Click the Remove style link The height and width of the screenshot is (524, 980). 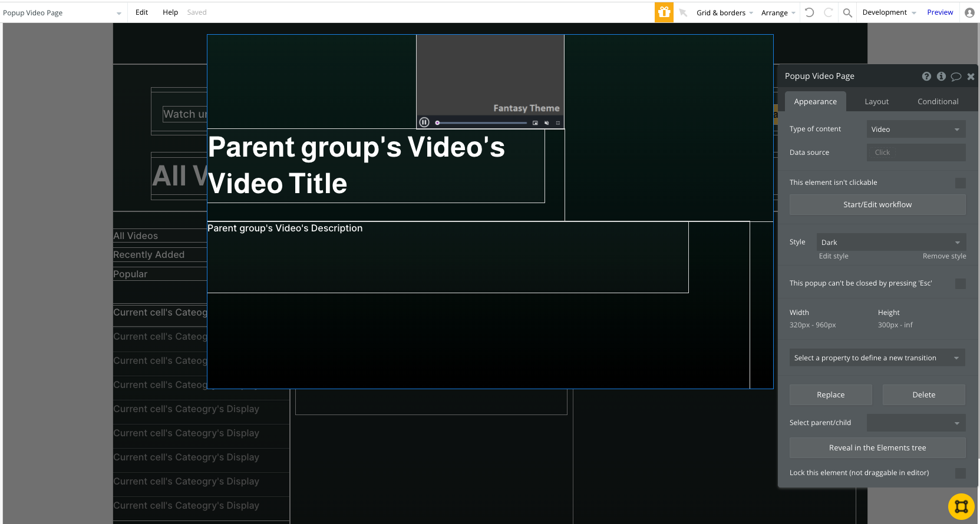945,256
